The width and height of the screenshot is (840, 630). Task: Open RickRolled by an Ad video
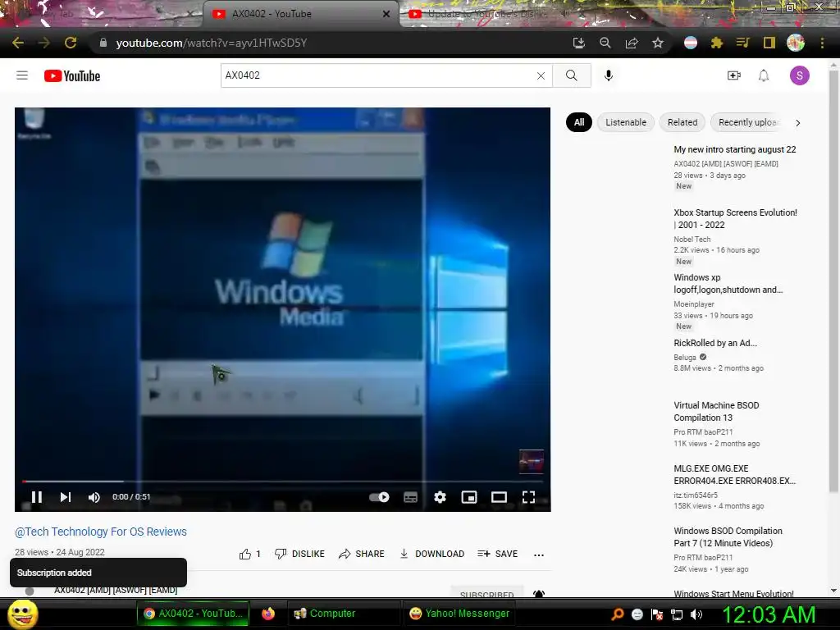pyautogui.click(x=715, y=343)
